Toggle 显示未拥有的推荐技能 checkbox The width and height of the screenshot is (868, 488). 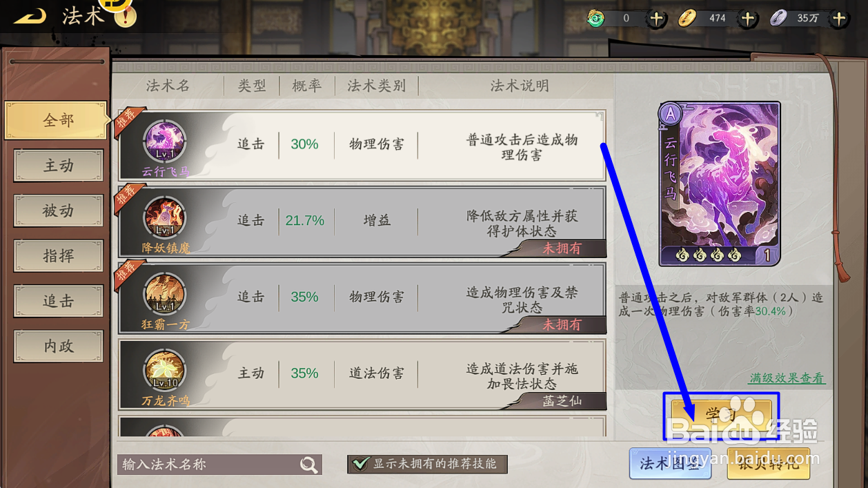coord(361,464)
